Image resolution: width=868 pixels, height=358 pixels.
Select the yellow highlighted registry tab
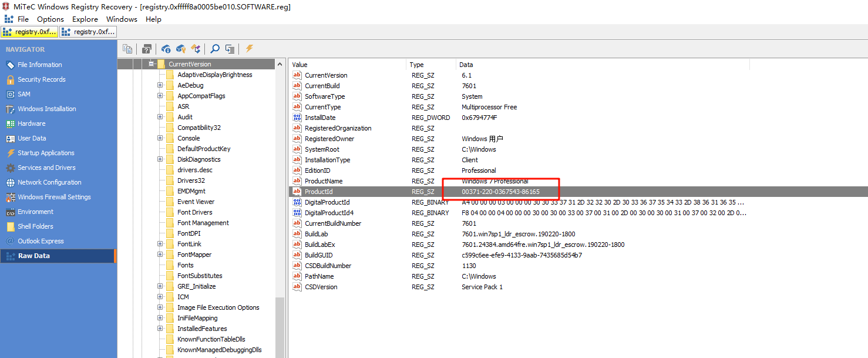[30, 32]
